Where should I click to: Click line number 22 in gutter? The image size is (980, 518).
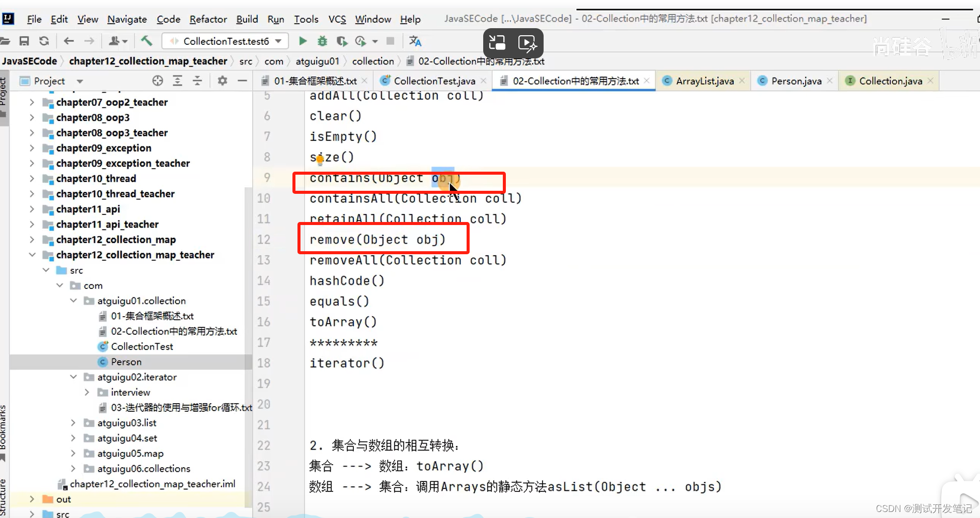[x=264, y=446]
